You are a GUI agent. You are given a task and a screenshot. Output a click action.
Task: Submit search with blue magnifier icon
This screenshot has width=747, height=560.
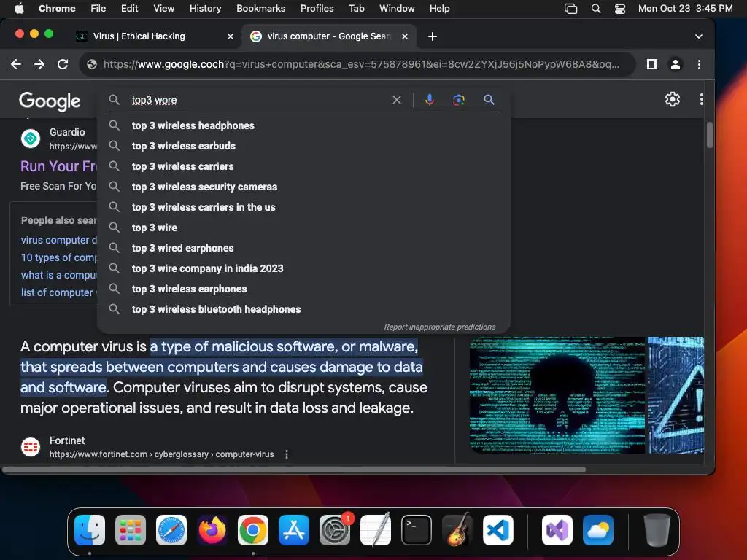[489, 100]
